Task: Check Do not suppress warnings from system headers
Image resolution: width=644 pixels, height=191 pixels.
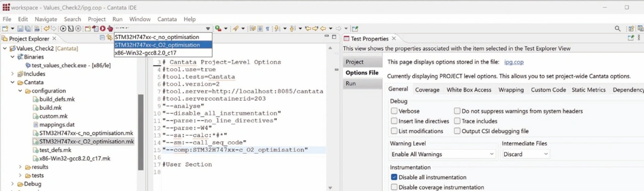Action: (x=457, y=111)
